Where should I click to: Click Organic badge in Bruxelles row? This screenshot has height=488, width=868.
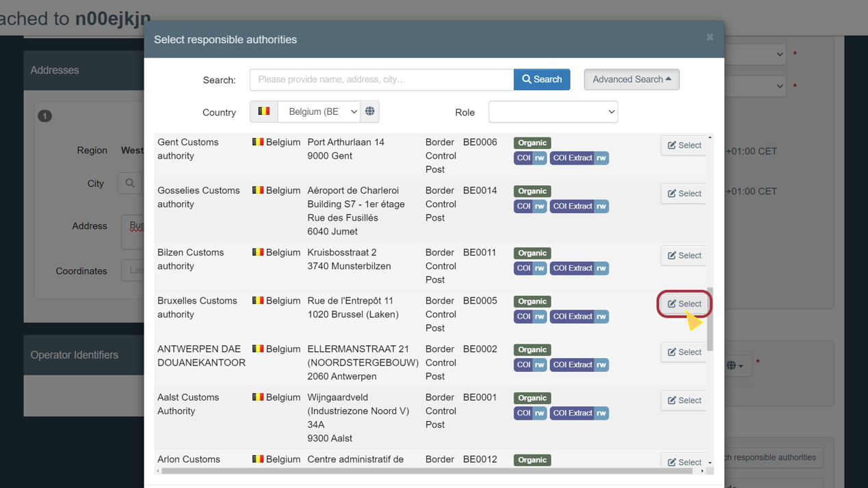532,301
